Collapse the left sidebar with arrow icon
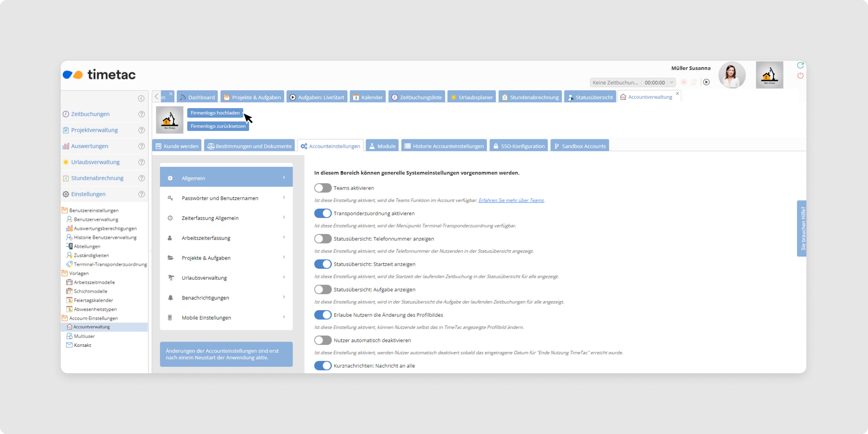The height and width of the screenshot is (434, 868). [141, 98]
